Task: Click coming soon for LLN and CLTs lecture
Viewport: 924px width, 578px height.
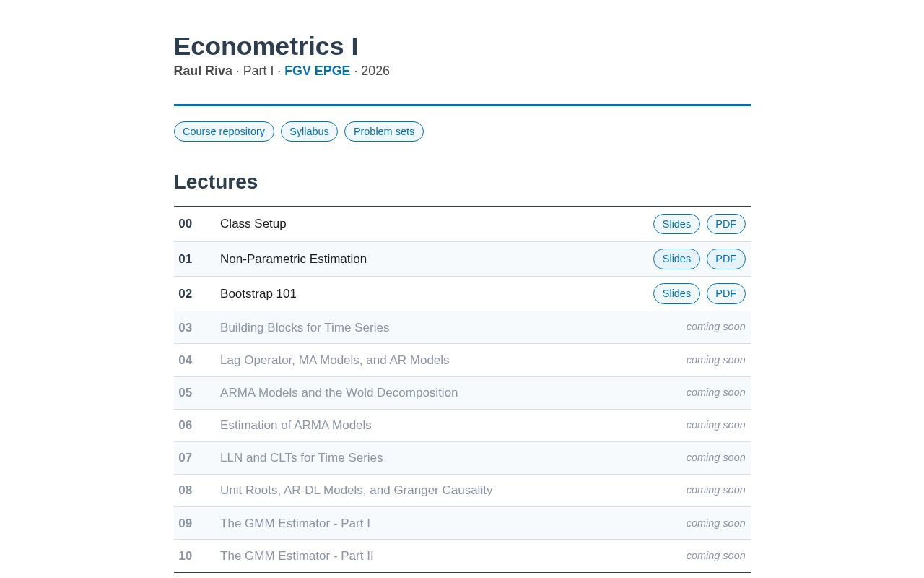Action: pos(716,457)
